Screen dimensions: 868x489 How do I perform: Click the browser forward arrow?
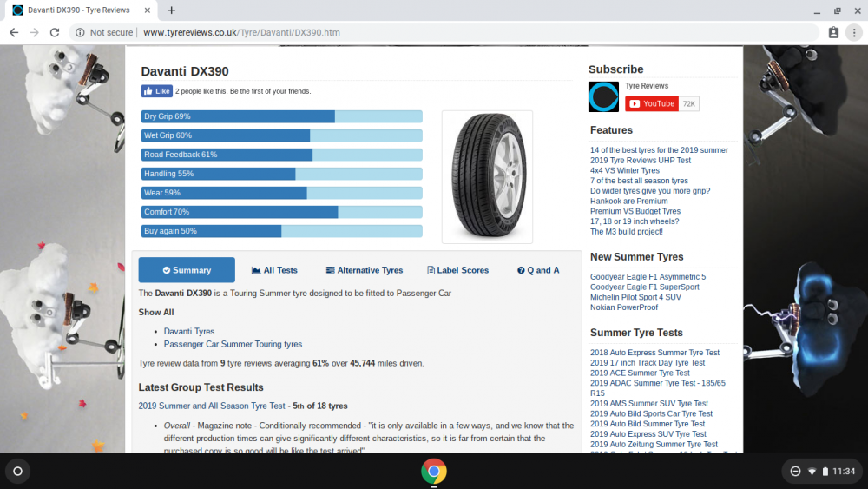click(x=35, y=33)
